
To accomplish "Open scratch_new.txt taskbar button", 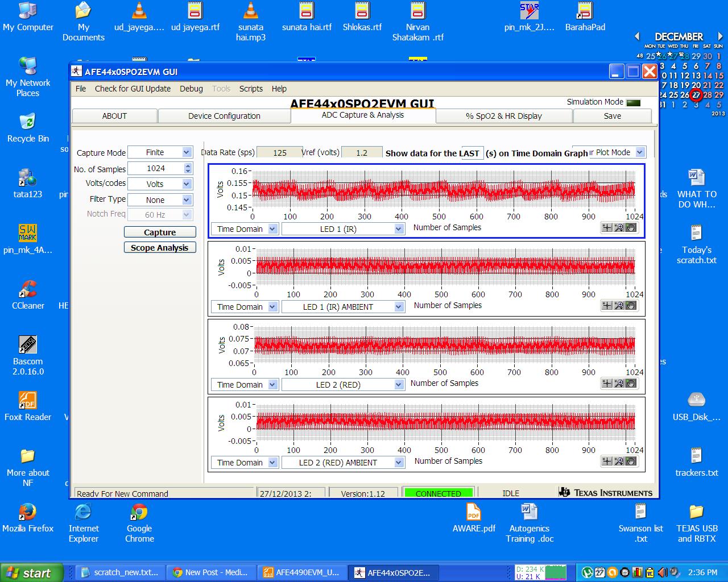I will pyautogui.click(x=121, y=572).
